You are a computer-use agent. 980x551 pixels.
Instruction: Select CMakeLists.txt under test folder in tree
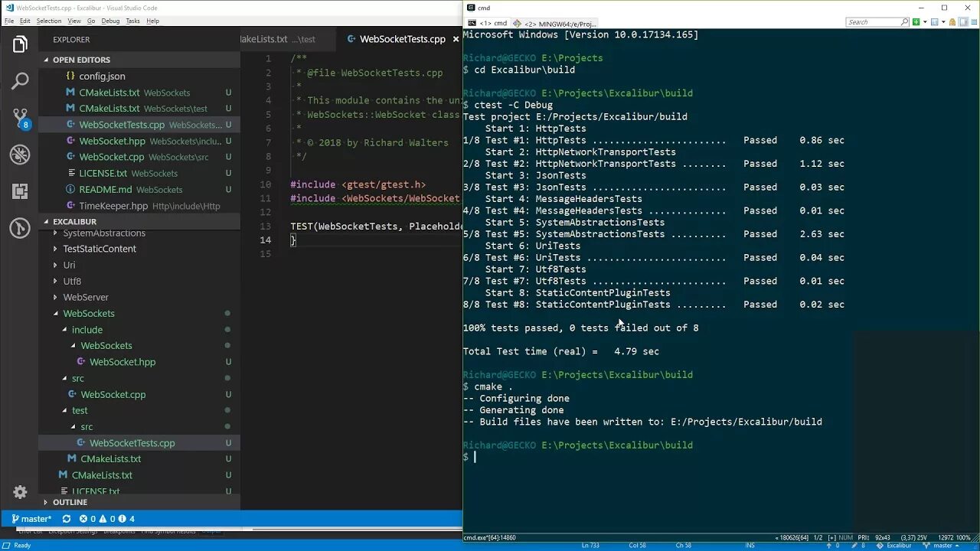tap(139, 458)
